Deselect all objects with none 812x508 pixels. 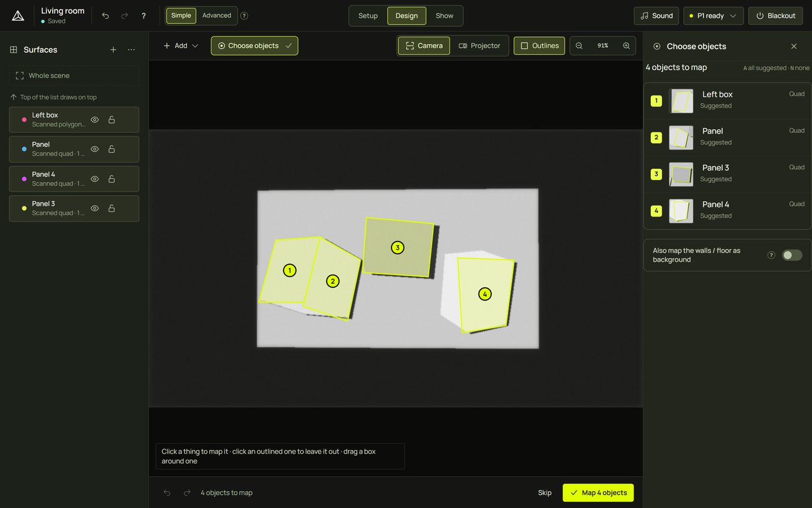click(800, 68)
